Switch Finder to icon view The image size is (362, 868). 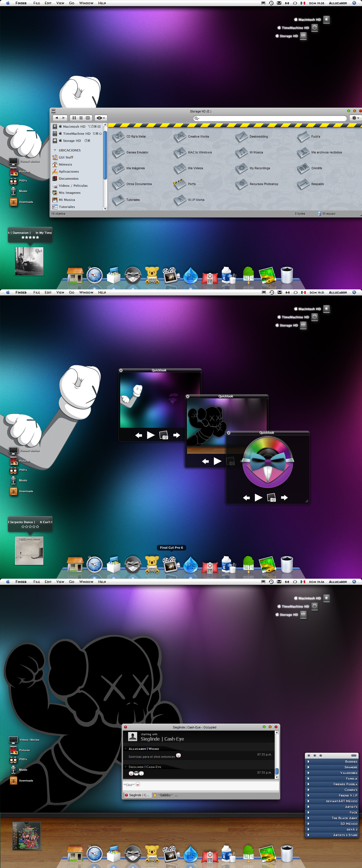pos(74,118)
